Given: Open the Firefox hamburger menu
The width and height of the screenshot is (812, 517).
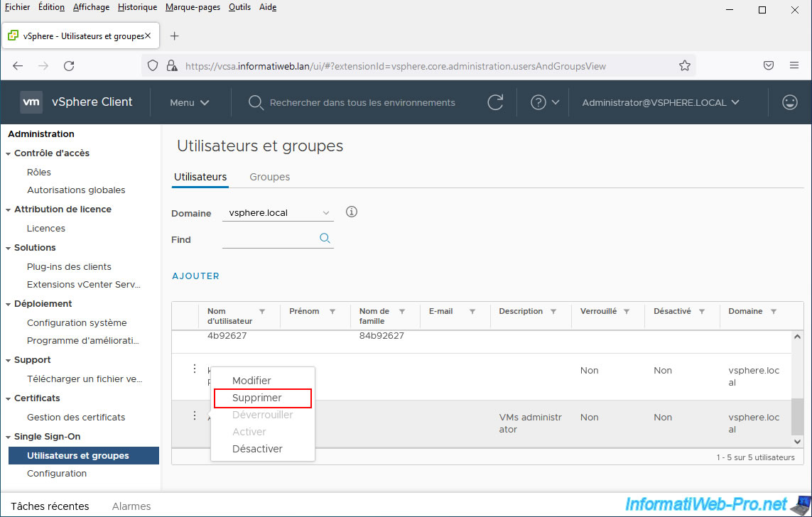Looking at the screenshot, I should [x=794, y=66].
